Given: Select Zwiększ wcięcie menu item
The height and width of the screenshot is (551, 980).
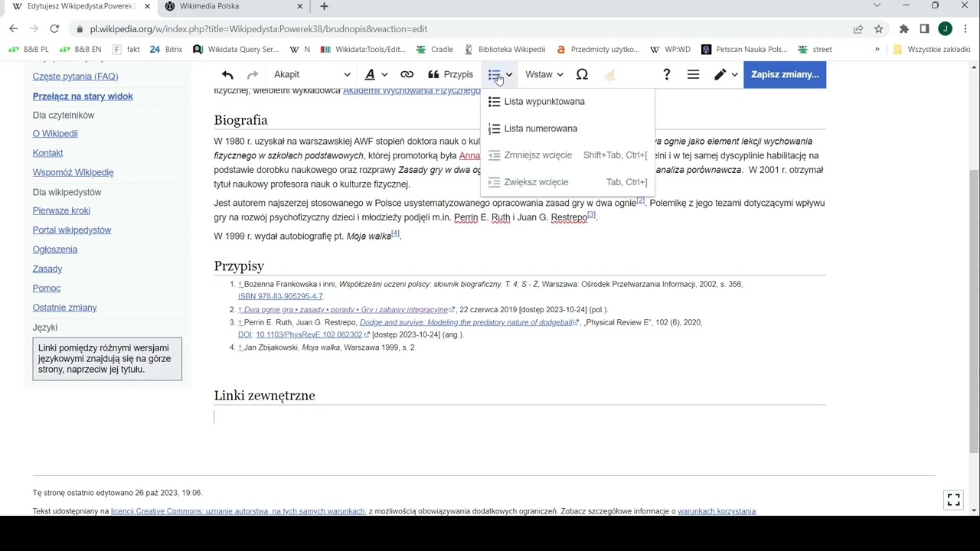Looking at the screenshot, I should click(x=568, y=182).
